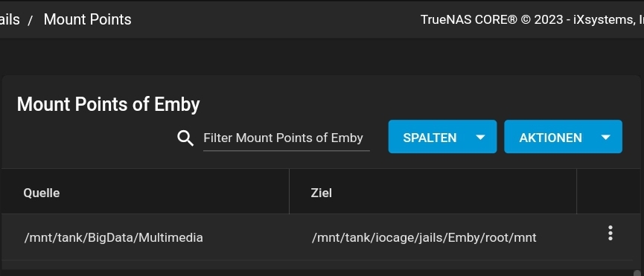Focus the Filter Mount Points of Emby field
Image resolution: width=644 pixels, height=276 pixels.
287,138
